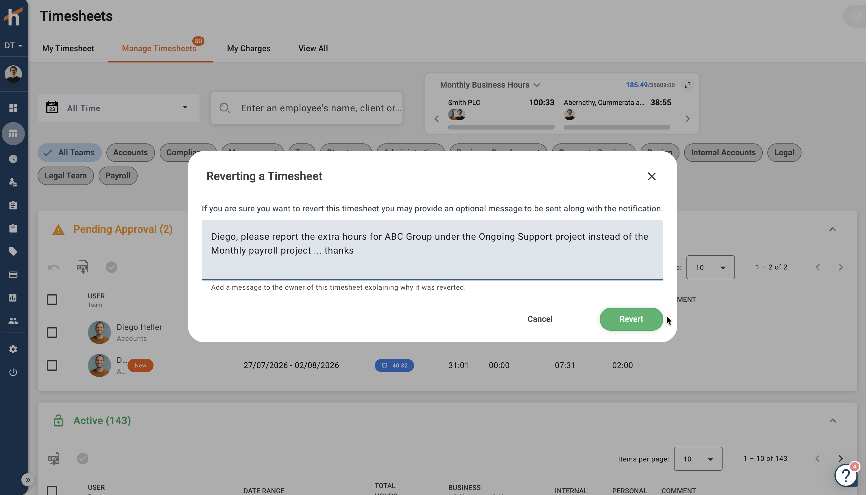Open the tag icon in sidebar

[x=13, y=252]
